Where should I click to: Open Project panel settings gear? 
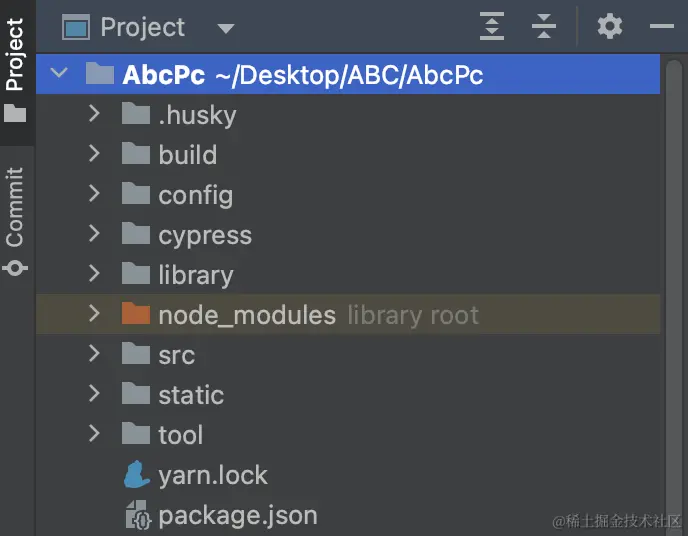[x=610, y=27]
